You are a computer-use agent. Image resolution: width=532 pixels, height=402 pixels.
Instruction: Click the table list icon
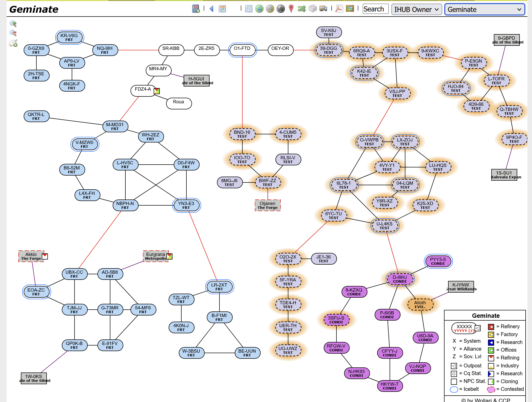click(x=248, y=9)
